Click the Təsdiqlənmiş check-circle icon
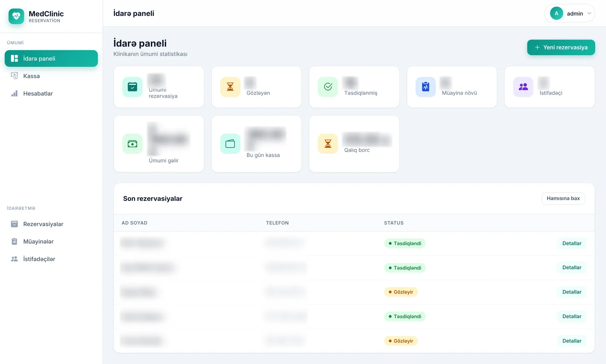This screenshot has height=364, width=606. (328, 87)
